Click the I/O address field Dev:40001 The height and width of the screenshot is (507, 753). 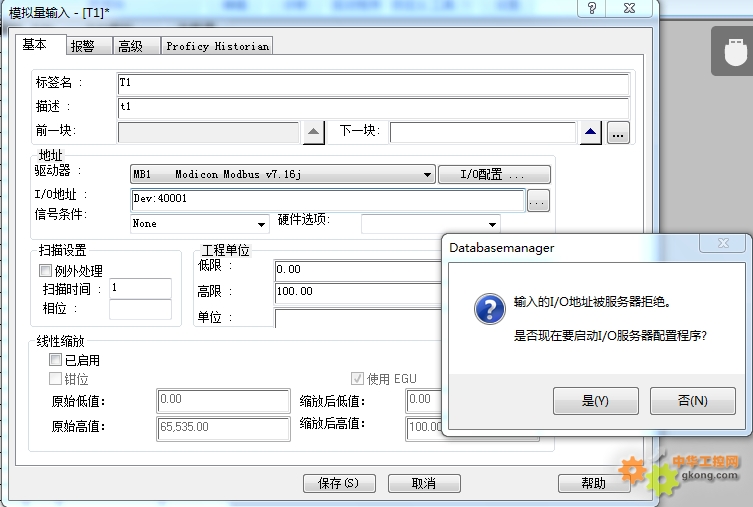[x=327, y=199]
